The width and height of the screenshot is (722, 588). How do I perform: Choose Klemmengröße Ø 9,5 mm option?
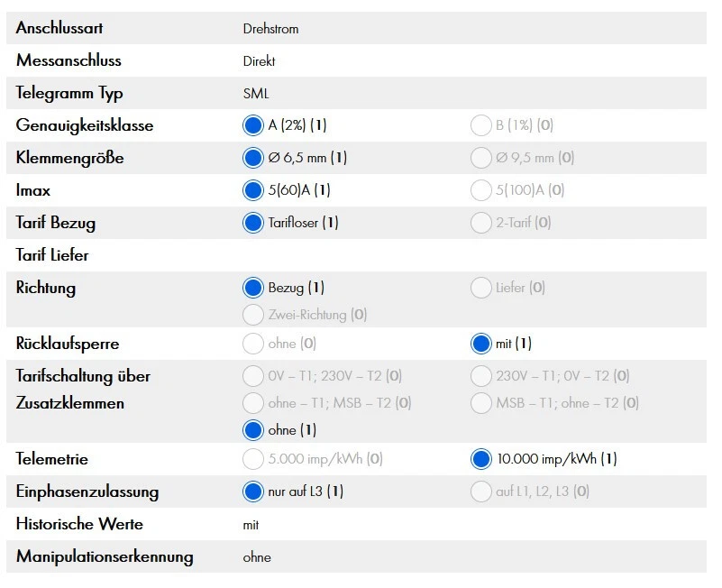[480, 158]
